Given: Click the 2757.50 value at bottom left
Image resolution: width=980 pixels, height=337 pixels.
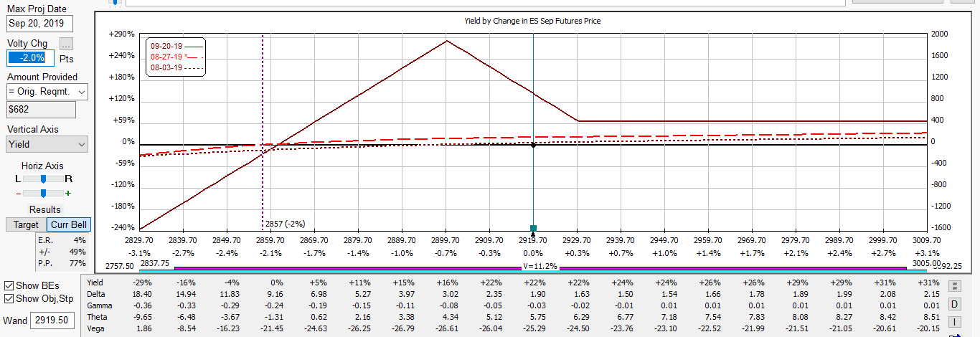Looking at the screenshot, I should [x=120, y=266].
